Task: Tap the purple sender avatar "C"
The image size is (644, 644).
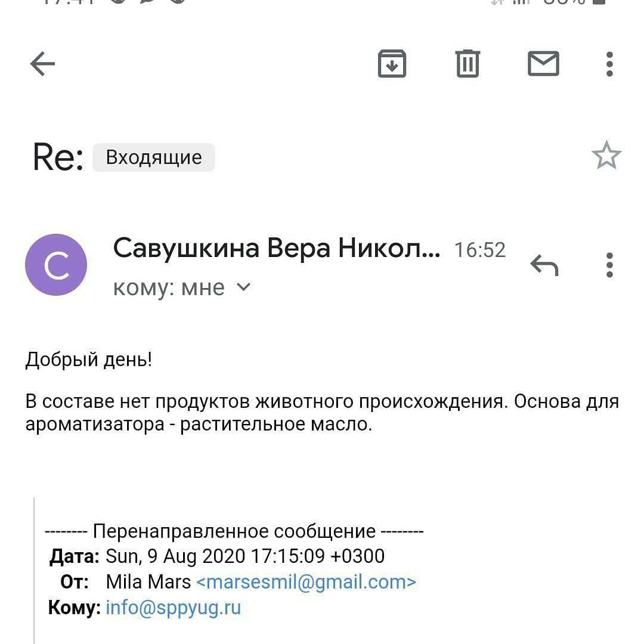Action: coord(56,265)
